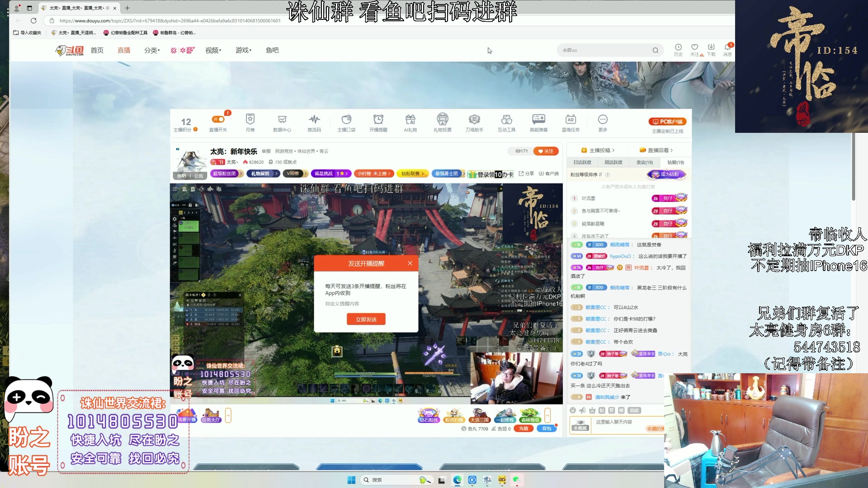Open the 主播投稿 link
868x488 pixels.
pyautogui.click(x=598, y=150)
